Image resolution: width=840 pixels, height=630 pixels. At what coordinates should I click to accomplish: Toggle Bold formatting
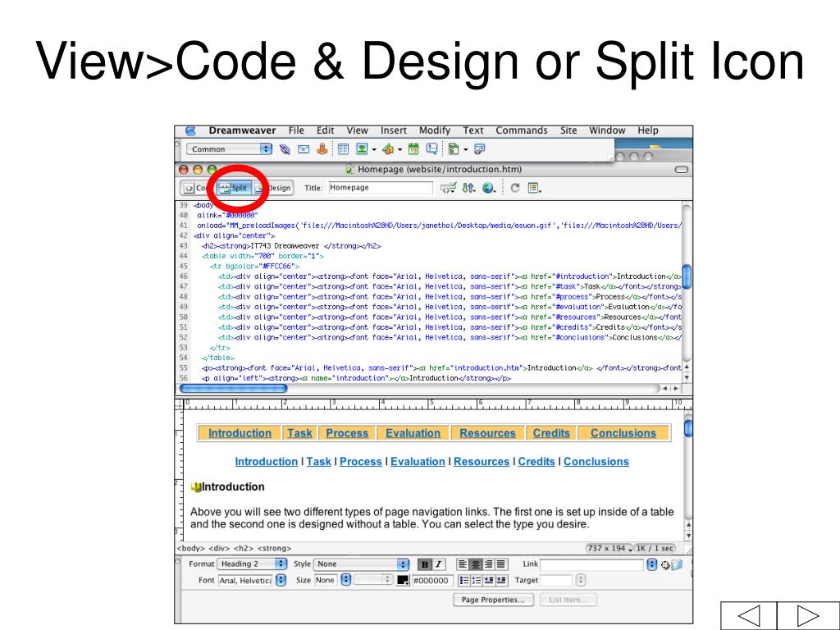point(424,564)
